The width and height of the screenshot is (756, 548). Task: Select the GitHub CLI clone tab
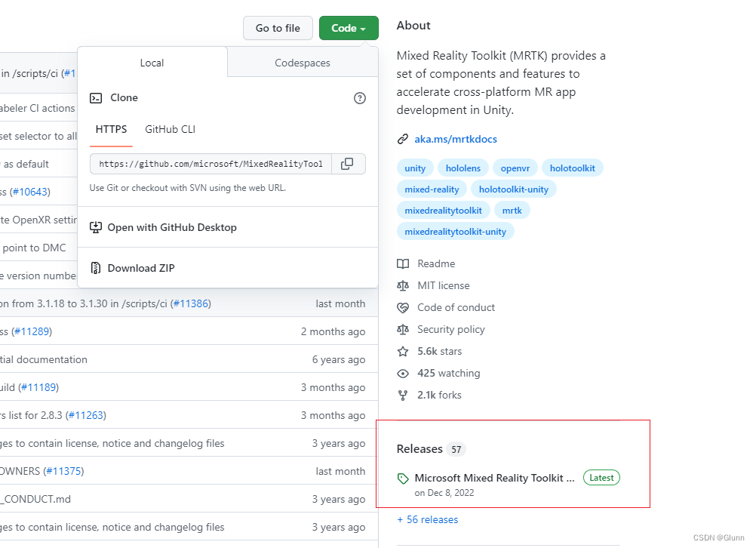(171, 129)
